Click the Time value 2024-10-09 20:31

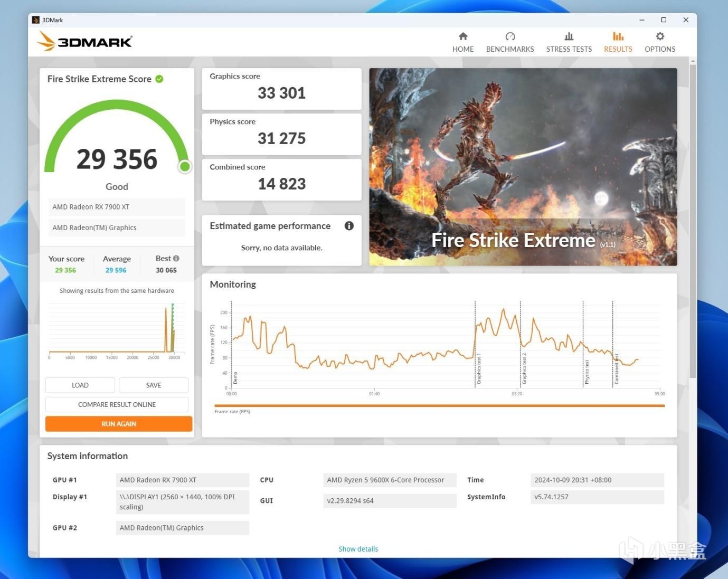pyautogui.click(x=597, y=480)
